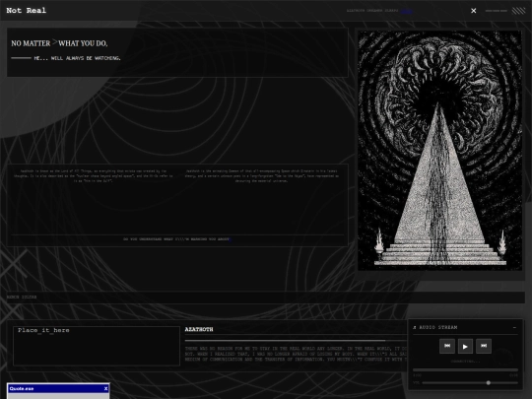Screen dimensions: 532x399
Task: Close the Quote.exe window
Action: (105, 388)
